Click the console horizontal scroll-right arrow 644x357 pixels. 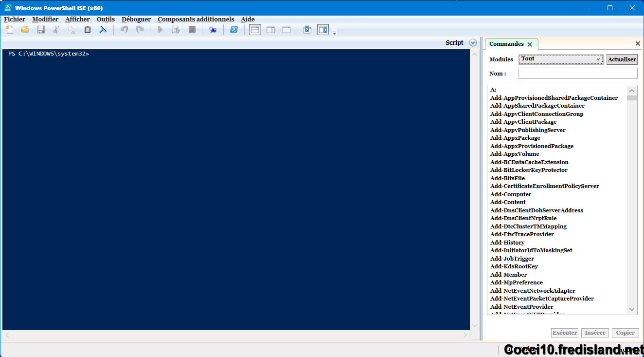pos(465,335)
